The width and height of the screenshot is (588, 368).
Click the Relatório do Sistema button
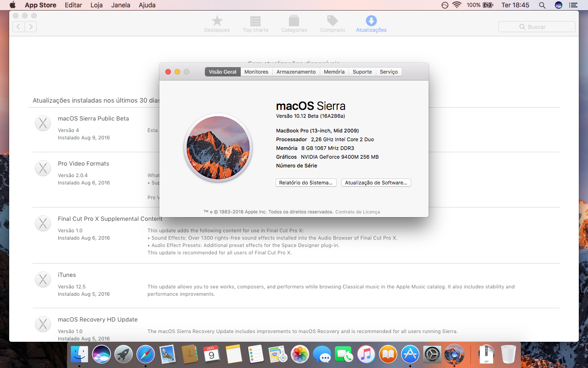click(306, 183)
